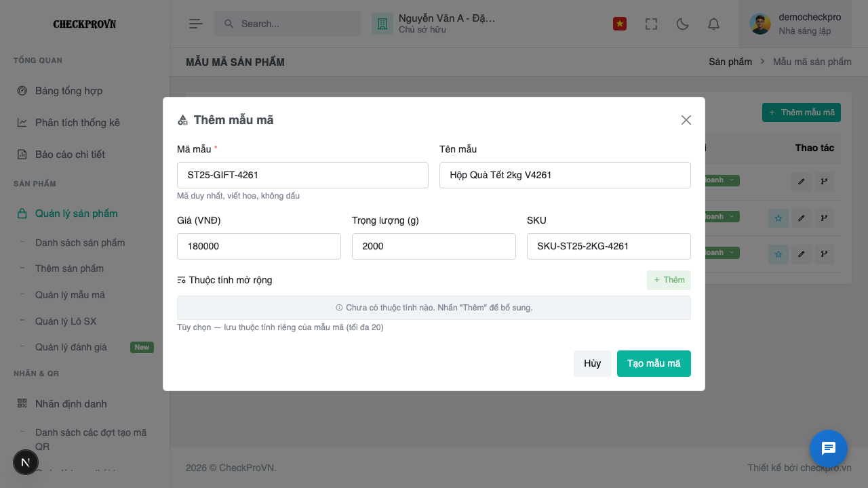Toggle the sidebar hamburger menu
This screenshot has width=868, height=488.
[196, 24]
